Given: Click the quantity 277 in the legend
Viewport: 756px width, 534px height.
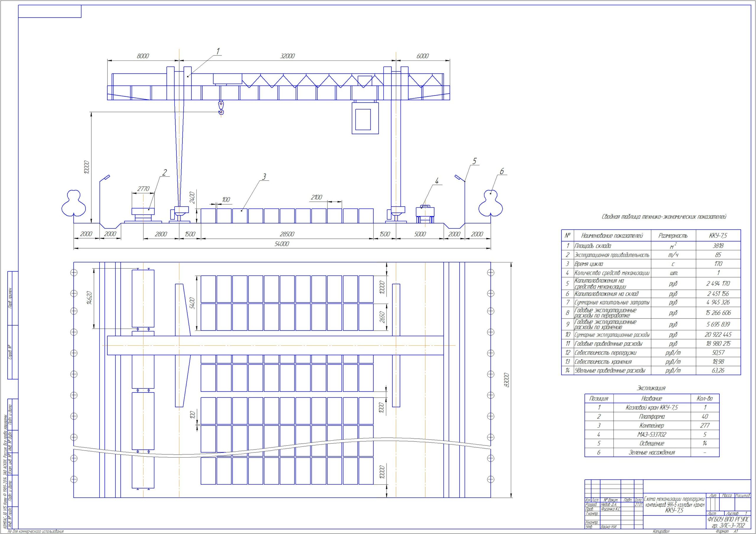Looking at the screenshot, I should point(705,425).
